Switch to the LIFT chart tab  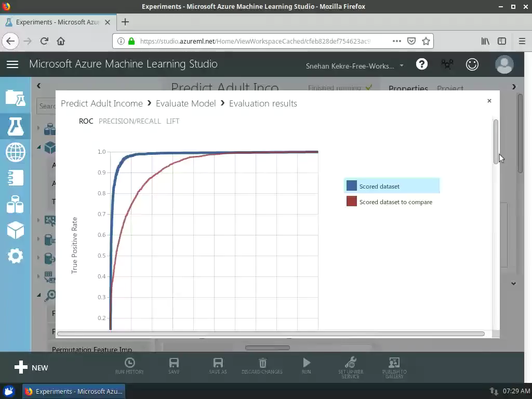point(172,121)
